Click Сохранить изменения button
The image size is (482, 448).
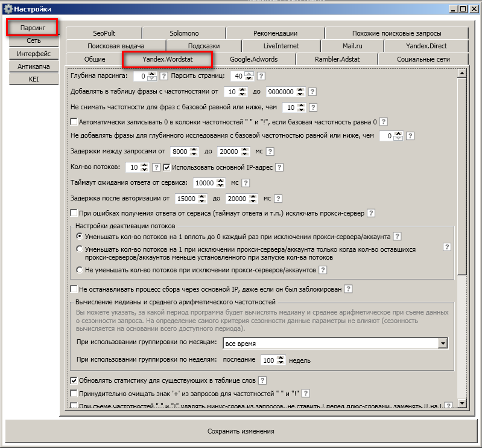click(x=241, y=431)
